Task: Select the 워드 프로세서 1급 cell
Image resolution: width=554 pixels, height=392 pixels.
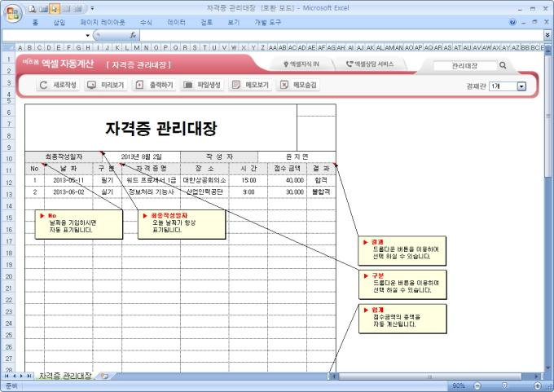Action: [152, 180]
